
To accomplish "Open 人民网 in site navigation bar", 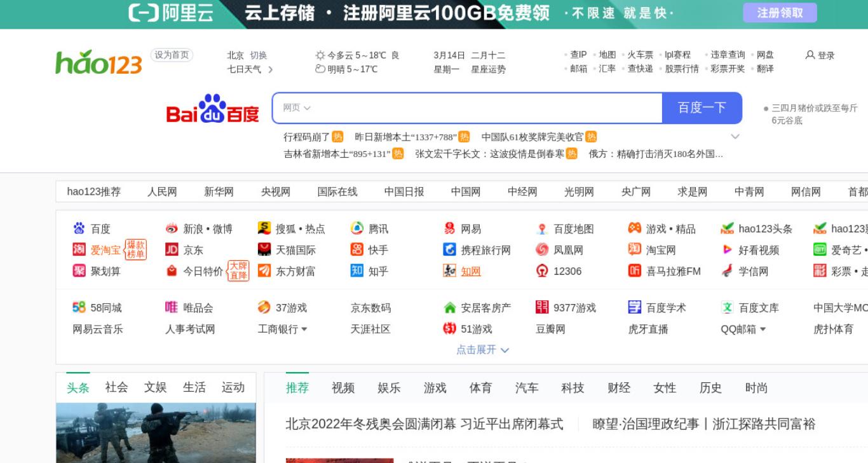I will click(162, 191).
